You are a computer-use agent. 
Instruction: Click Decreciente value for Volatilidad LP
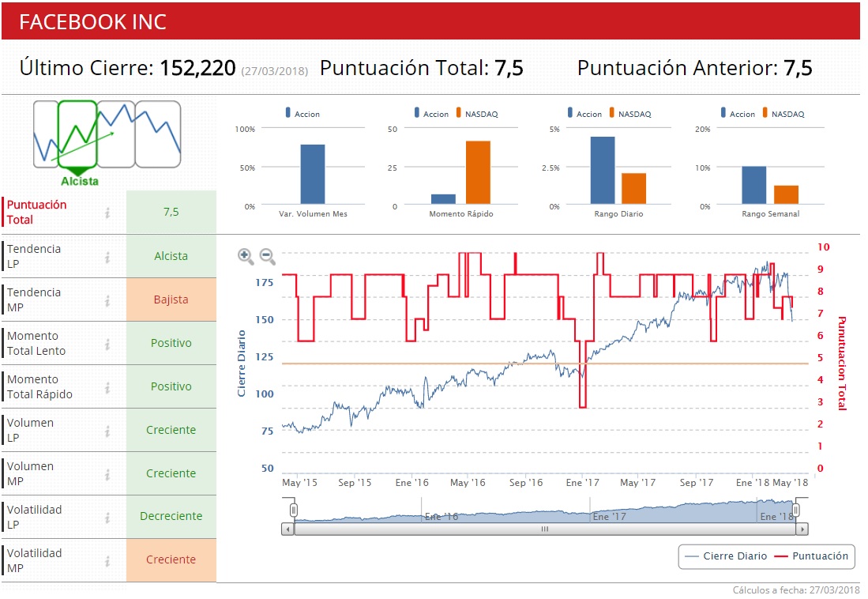click(171, 516)
